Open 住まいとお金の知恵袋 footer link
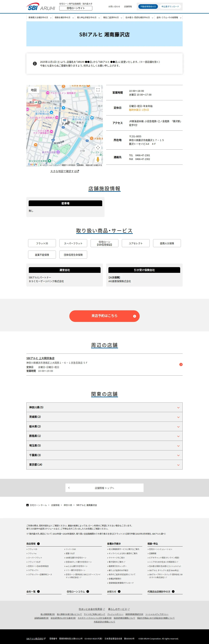The image size is (209, 644). pyautogui.click(x=92, y=609)
